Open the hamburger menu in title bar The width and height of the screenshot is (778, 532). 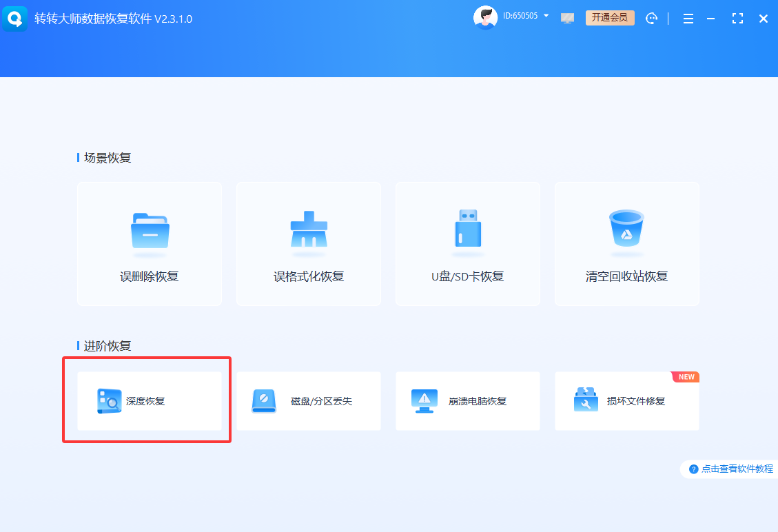[688, 19]
